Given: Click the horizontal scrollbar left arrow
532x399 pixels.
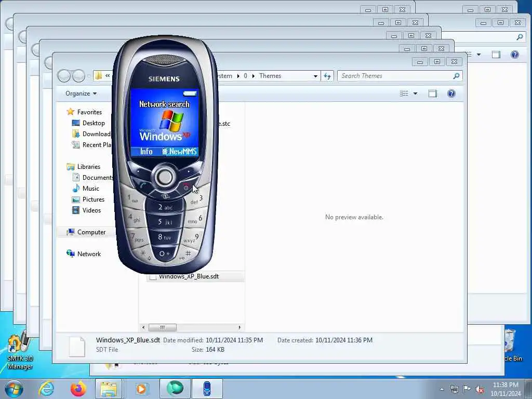Looking at the screenshot, I should [143, 327].
